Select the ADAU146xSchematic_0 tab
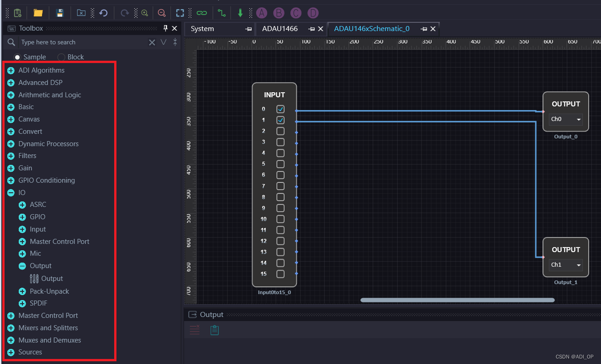601x364 pixels. [x=372, y=29]
